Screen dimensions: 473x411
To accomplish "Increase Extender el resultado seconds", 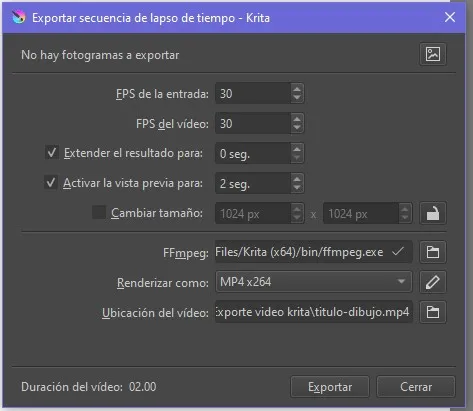I will click(297, 148).
